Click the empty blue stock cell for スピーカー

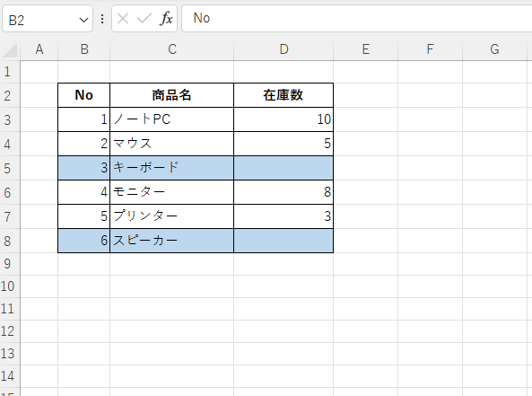(283, 241)
